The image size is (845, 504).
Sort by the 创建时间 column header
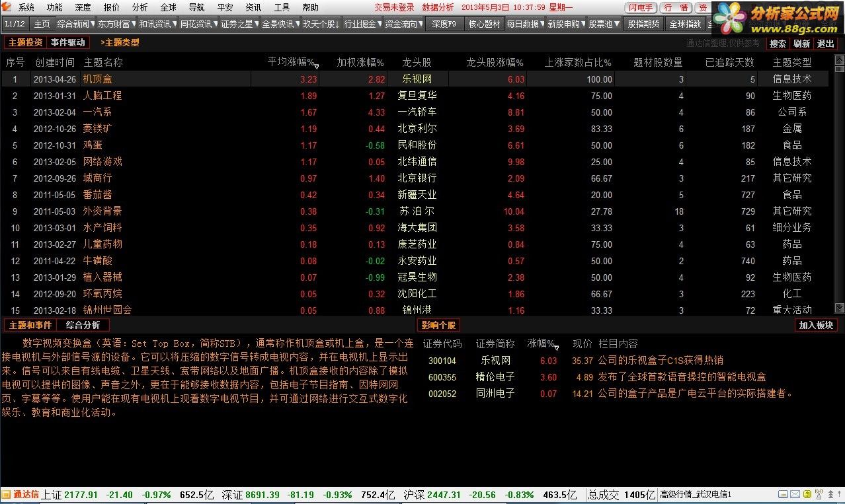(x=55, y=62)
